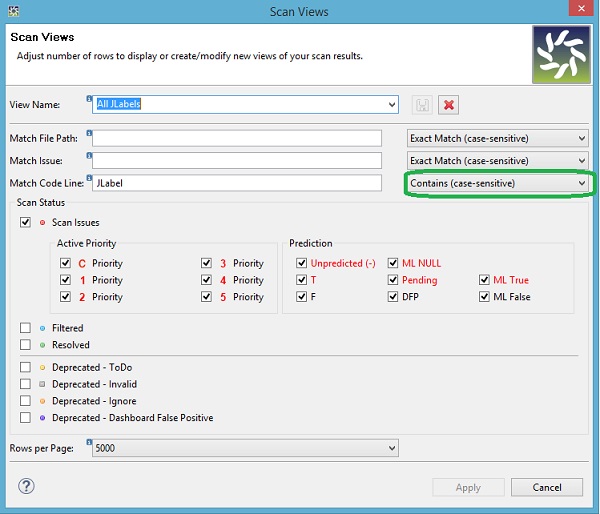
Task: Enable the Filtered status checkbox
Action: click(x=26, y=328)
